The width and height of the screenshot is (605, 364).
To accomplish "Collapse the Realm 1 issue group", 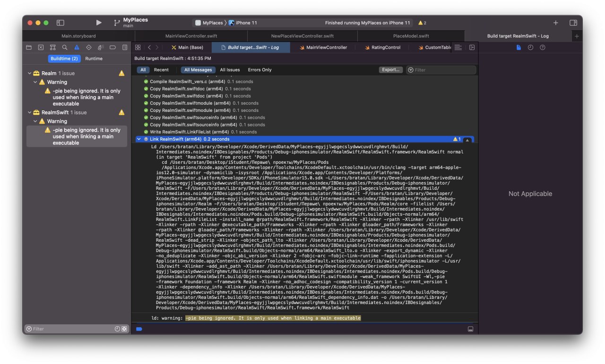I will point(29,73).
